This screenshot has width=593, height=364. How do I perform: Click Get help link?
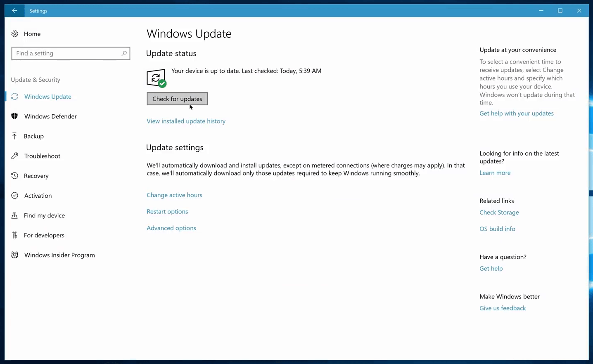coord(491,268)
